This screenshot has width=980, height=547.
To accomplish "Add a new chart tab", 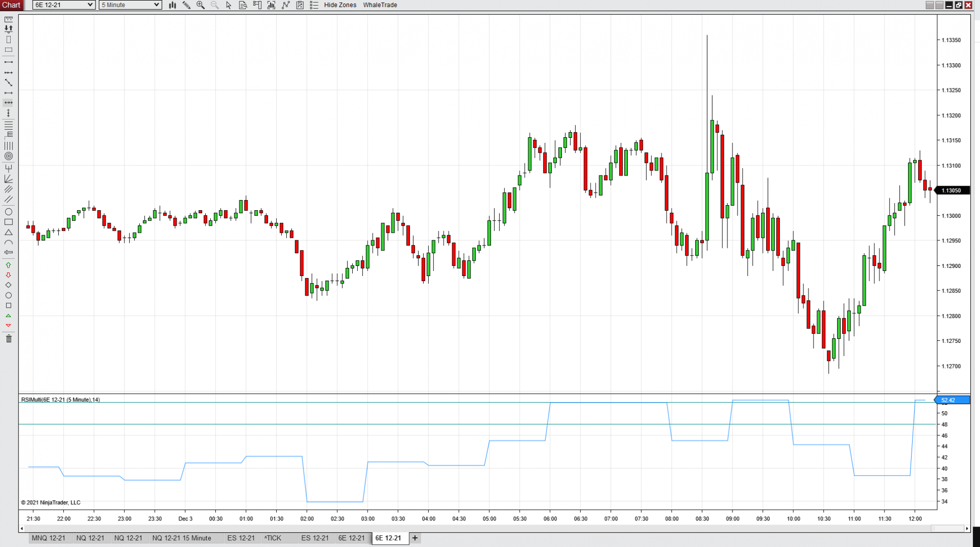I will pyautogui.click(x=415, y=538).
